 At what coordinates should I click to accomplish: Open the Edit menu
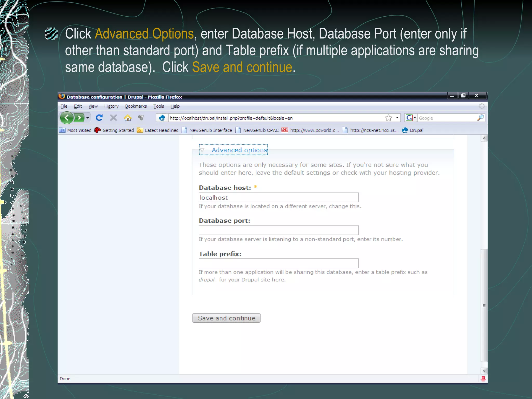point(78,106)
